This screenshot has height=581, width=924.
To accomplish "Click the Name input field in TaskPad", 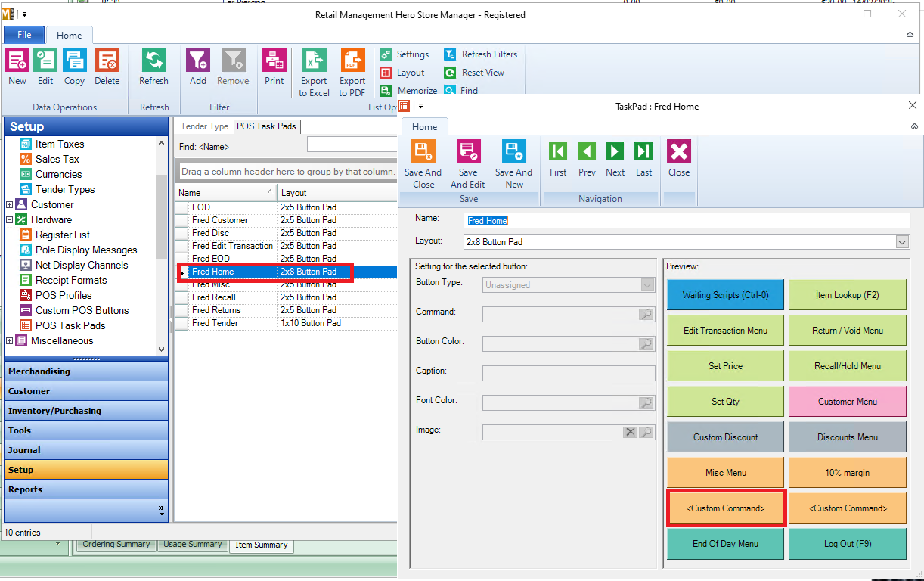I will [x=687, y=220].
